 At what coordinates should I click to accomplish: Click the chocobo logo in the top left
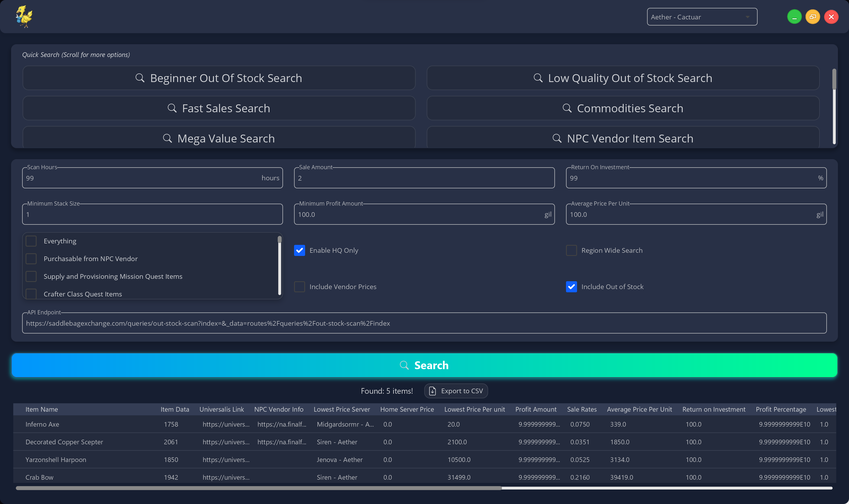click(24, 16)
